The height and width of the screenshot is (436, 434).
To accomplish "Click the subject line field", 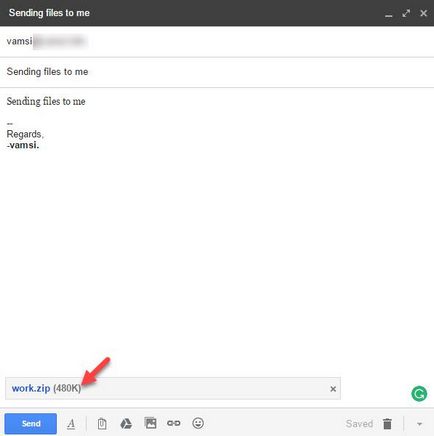I will [x=217, y=72].
